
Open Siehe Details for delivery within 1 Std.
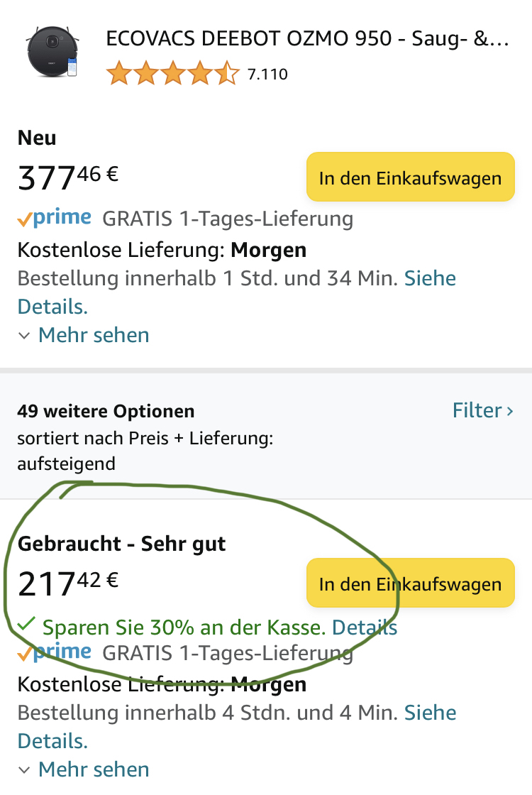(430, 278)
